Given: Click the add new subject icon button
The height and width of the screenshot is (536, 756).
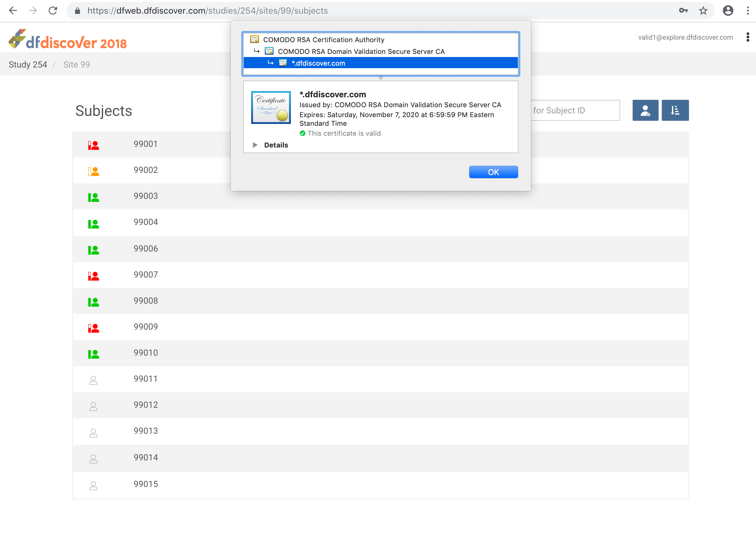Looking at the screenshot, I should click(645, 110).
